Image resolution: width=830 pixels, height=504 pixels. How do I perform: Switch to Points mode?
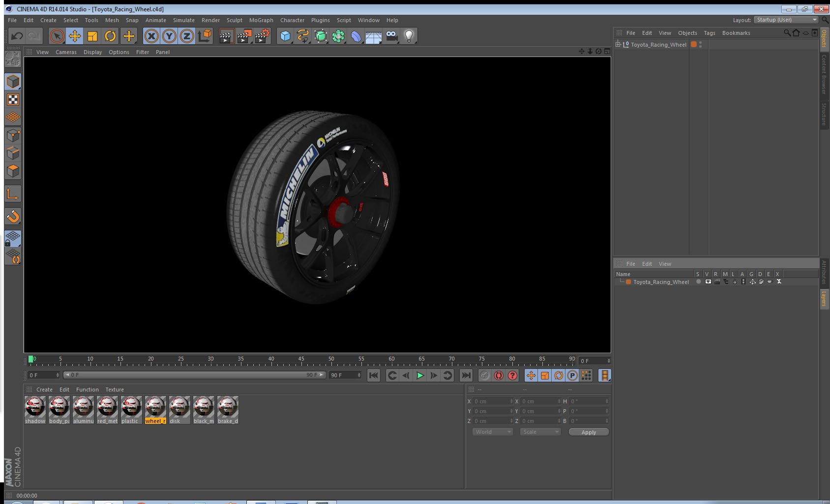(x=13, y=136)
